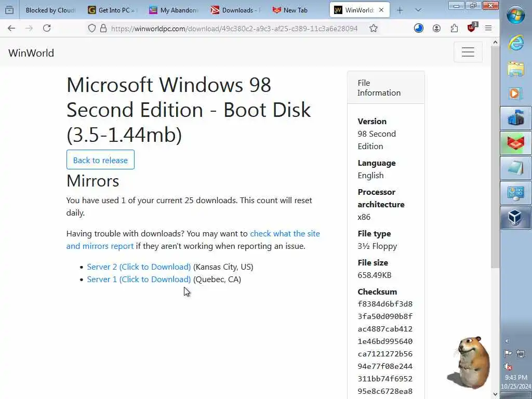
Task: Click the address bar URL field
Action: (x=234, y=29)
